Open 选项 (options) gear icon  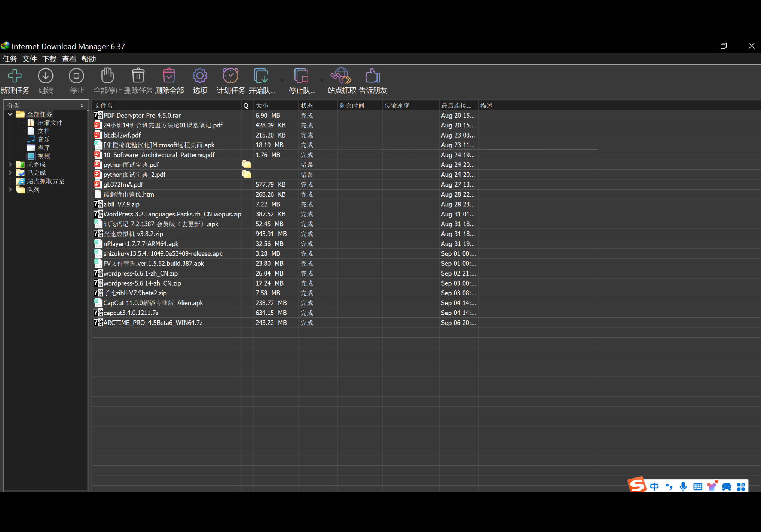(200, 76)
